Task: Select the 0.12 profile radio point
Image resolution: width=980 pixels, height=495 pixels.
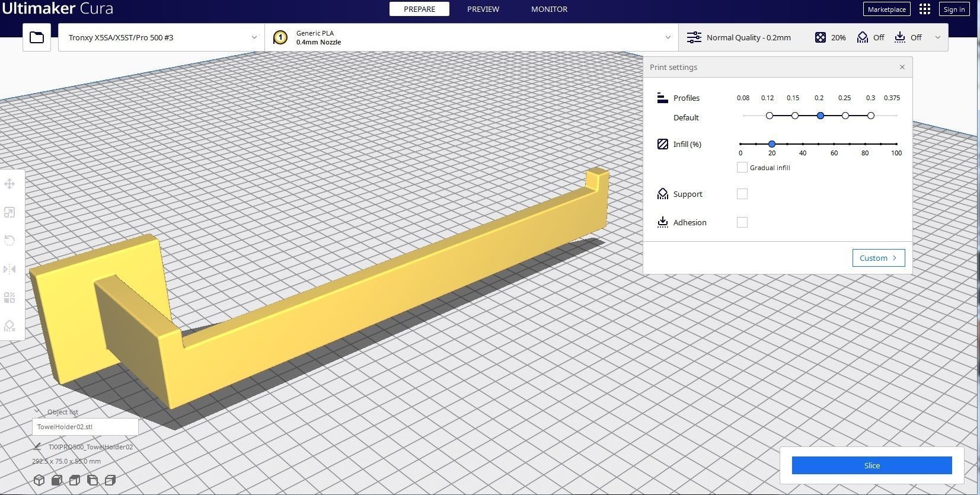Action: [x=770, y=116]
